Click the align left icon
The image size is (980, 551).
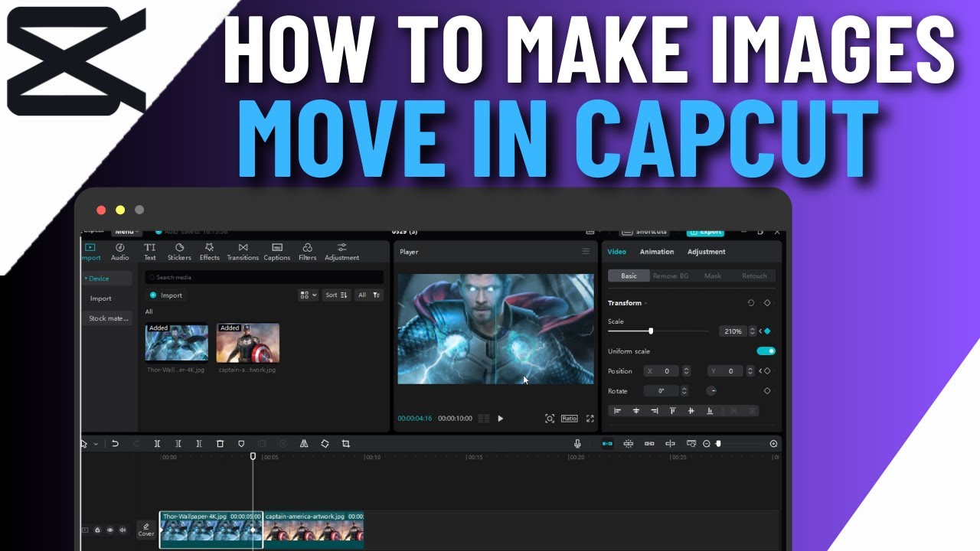[x=618, y=411]
